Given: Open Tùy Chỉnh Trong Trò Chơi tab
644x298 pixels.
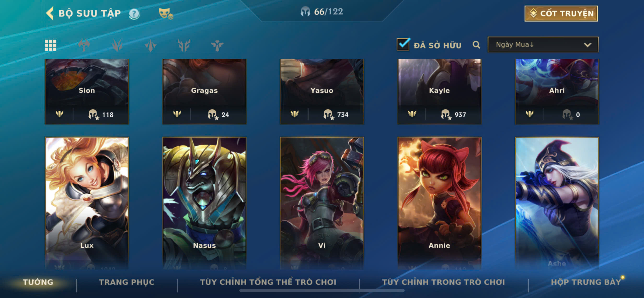Looking at the screenshot, I should point(443,282).
